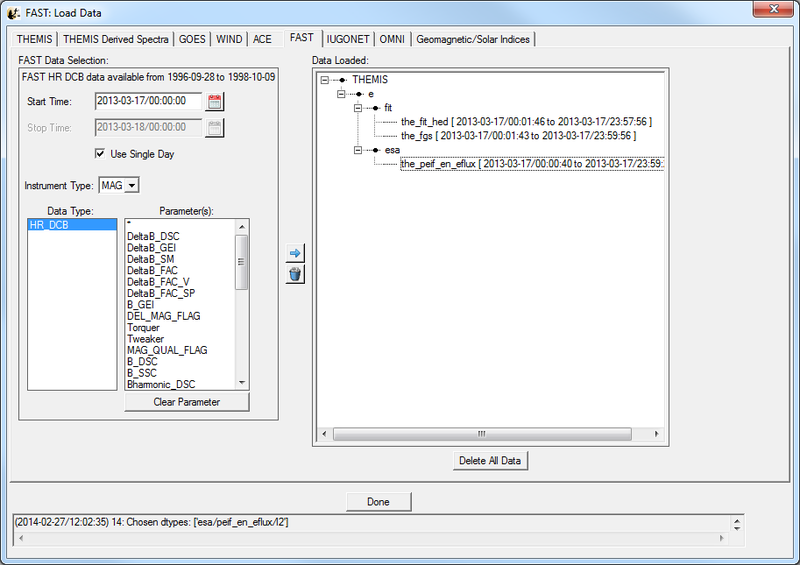Click the Done button
The image size is (800, 565).
378,501
